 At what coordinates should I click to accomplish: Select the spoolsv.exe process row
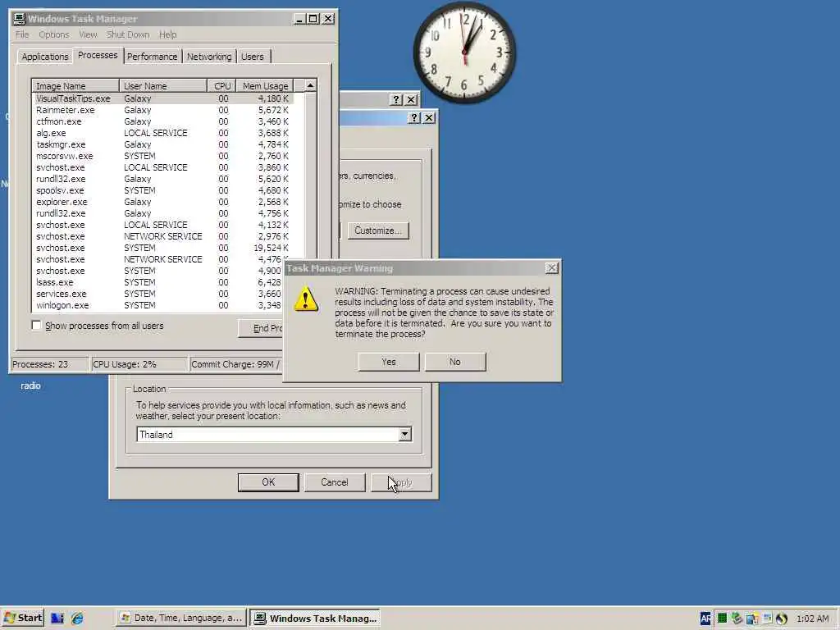pyautogui.click(x=163, y=190)
